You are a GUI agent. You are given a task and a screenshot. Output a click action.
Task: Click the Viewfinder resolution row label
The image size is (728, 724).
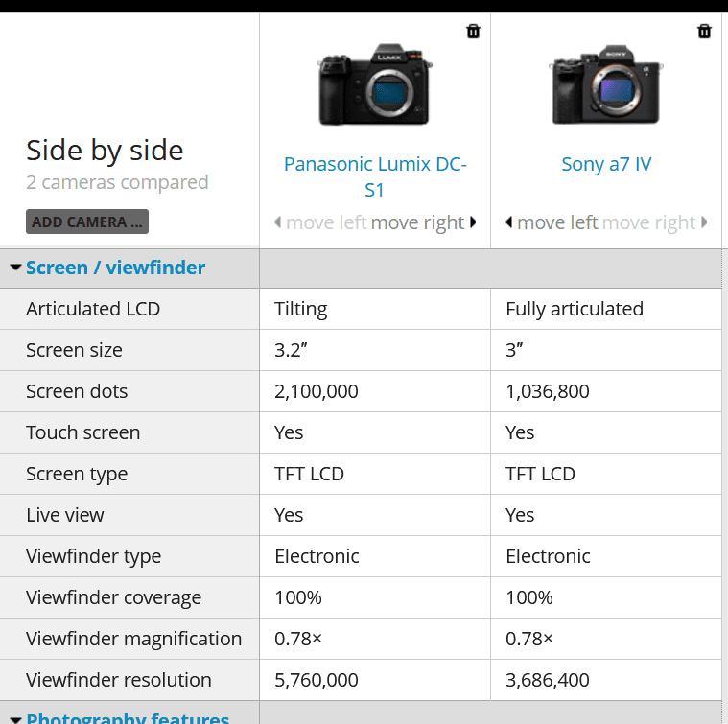point(119,680)
